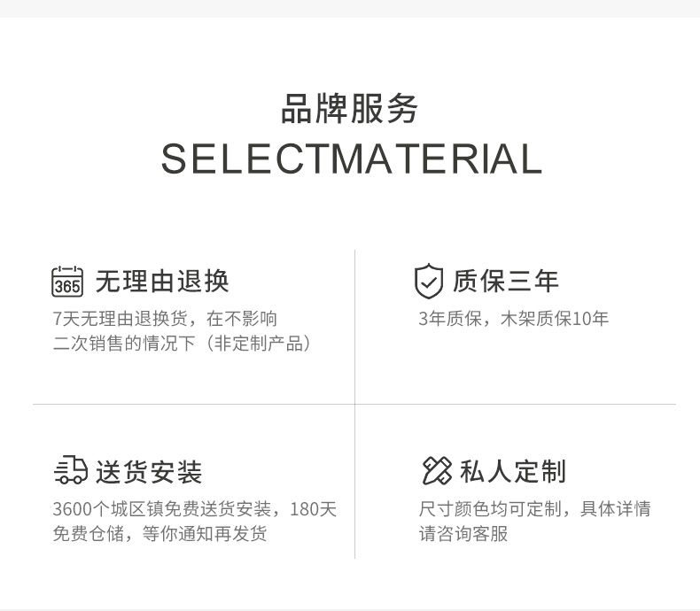Click the gray top bar strip
The image size is (700, 611).
pyautogui.click(x=350, y=9)
